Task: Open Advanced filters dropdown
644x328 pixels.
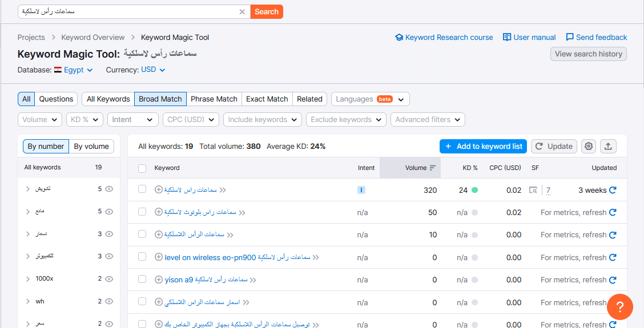Action: pyautogui.click(x=428, y=119)
